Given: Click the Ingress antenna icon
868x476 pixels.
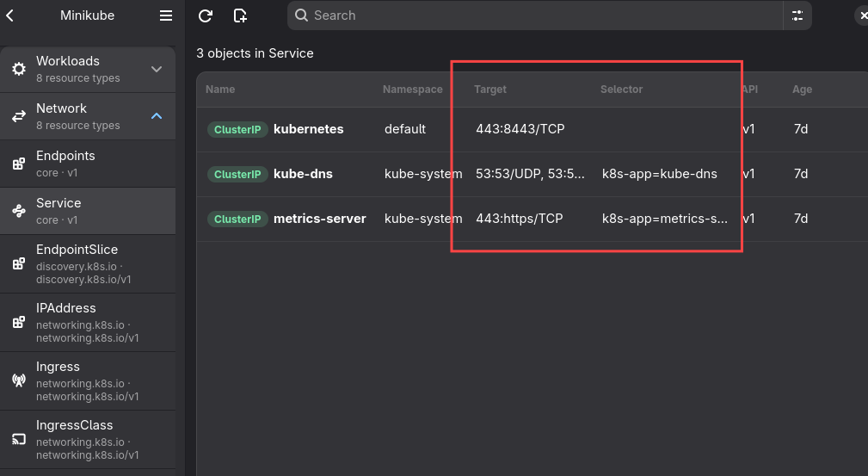Looking at the screenshot, I should [19, 380].
